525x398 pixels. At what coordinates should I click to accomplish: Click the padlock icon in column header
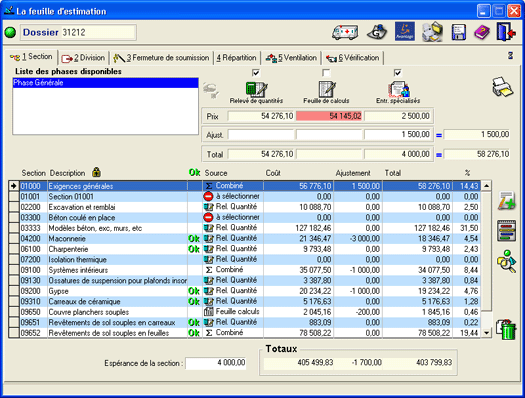tap(96, 172)
